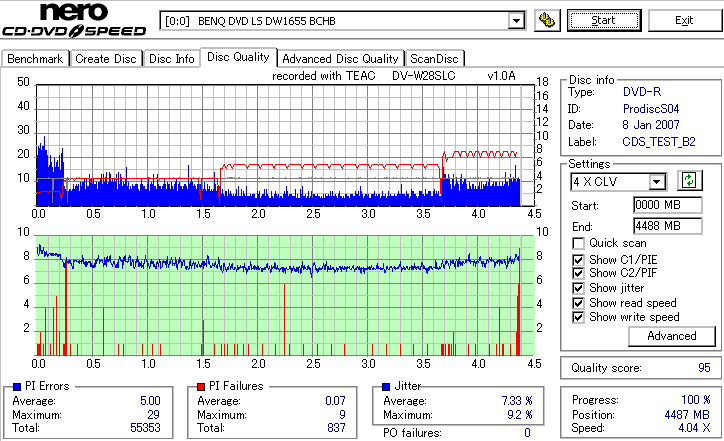Image resolution: width=724 pixels, height=441 pixels.
Task: Click the Start button
Action: 604,20
